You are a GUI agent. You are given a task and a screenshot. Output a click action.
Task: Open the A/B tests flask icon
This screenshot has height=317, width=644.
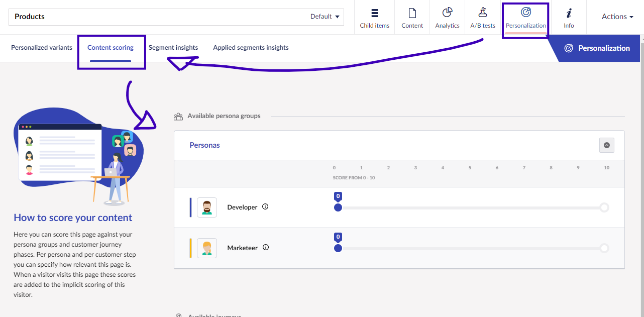(482, 13)
